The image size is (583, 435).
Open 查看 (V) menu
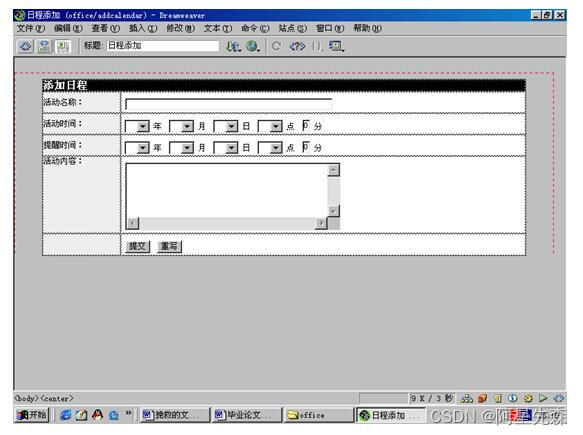pos(106,28)
